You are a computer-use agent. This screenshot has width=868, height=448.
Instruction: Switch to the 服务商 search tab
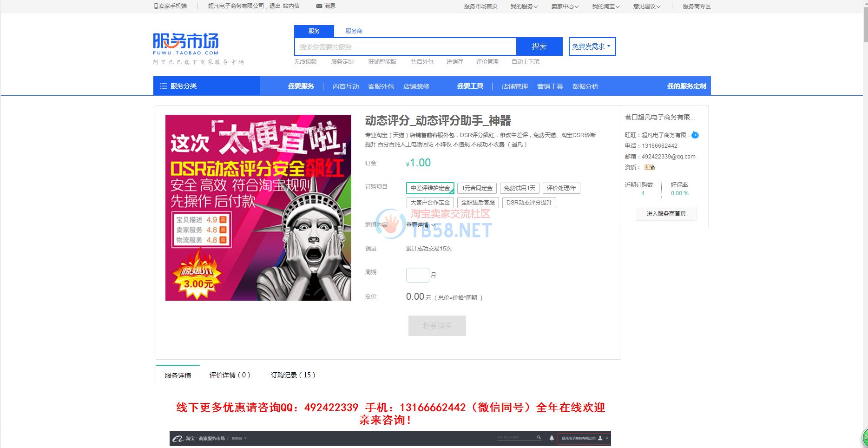tap(354, 31)
